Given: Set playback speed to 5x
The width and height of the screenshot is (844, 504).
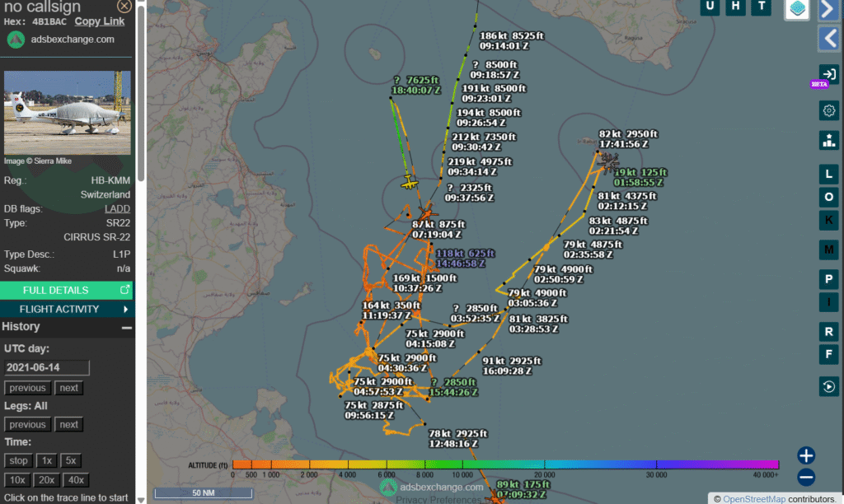Looking at the screenshot, I should tap(71, 460).
